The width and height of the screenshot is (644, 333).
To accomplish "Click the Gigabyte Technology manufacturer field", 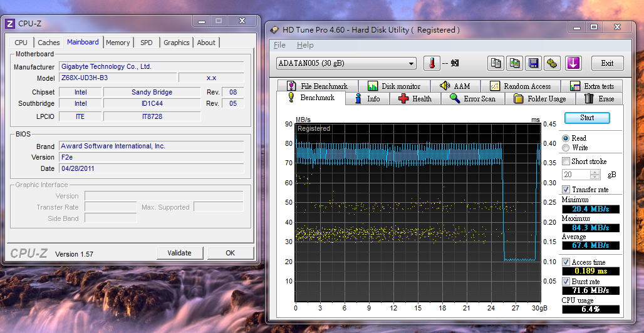I will pyautogui.click(x=152, y=66).
